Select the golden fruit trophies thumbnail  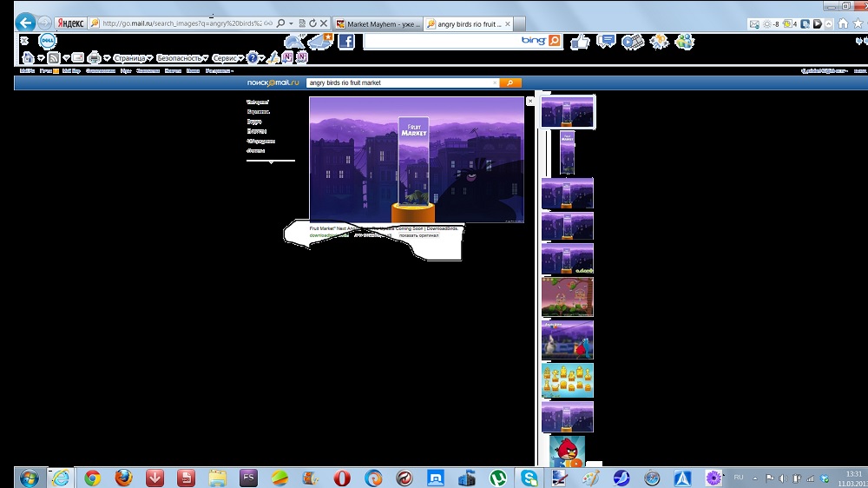point(568,380)
